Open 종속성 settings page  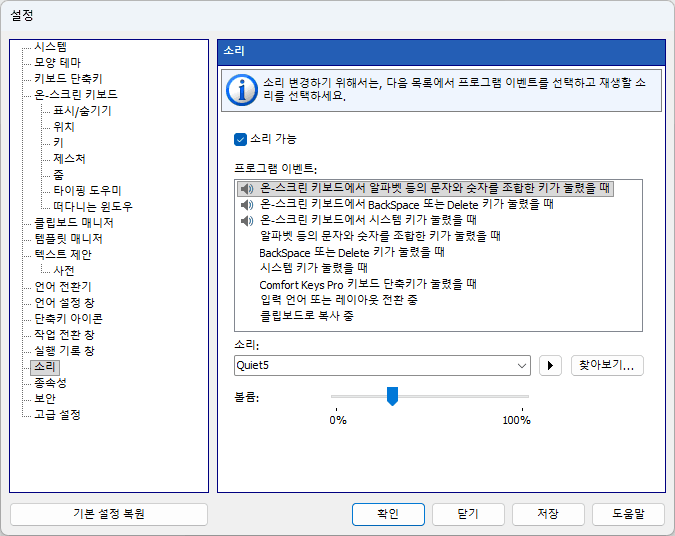(x=50, y=383)
